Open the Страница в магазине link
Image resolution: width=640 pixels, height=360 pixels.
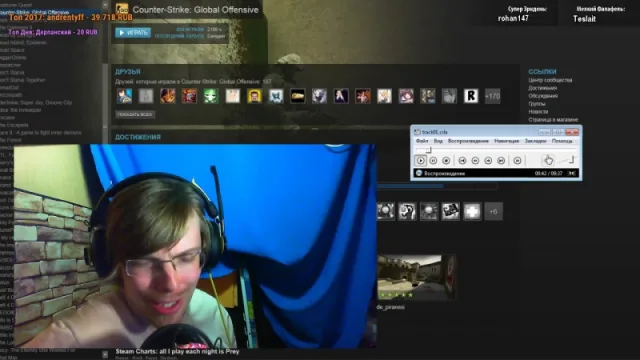[553, 120]
